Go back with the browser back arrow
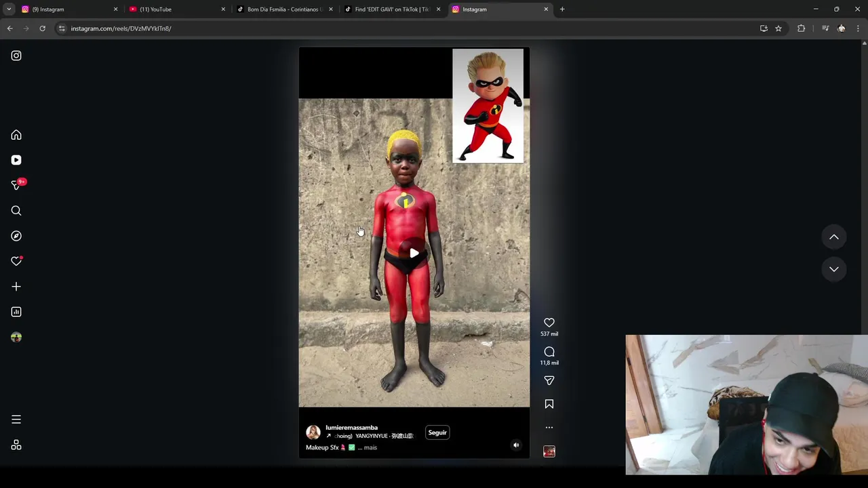 (x=10, y=28)
